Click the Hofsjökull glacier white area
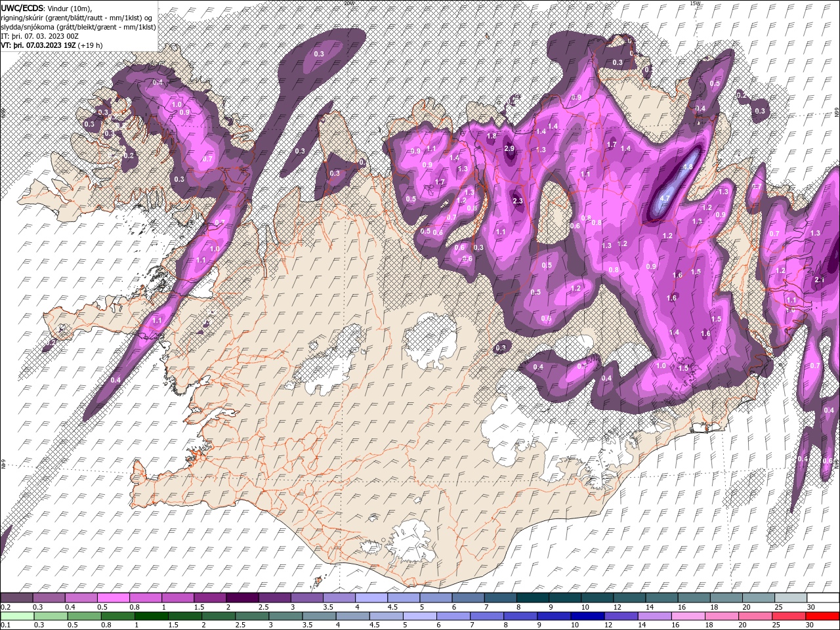The width and height of the screenshot is (840, 630). pos(432,340)
